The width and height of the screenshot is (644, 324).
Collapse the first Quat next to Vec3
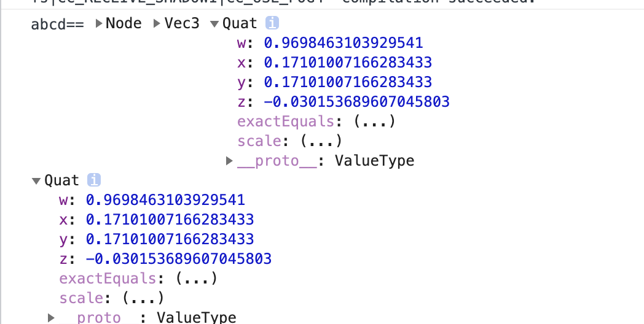pos(214,24)
